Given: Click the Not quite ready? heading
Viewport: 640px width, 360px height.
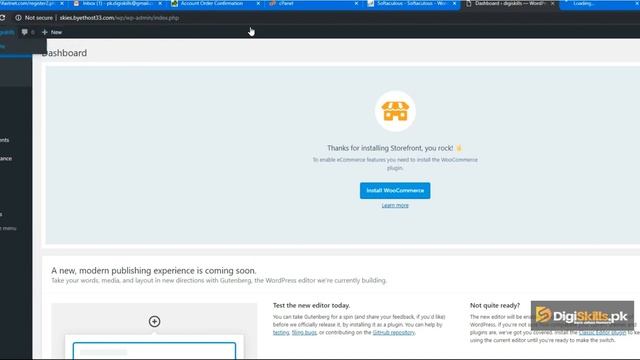Looking at the screenshot, I should click(x=495, y=305).
